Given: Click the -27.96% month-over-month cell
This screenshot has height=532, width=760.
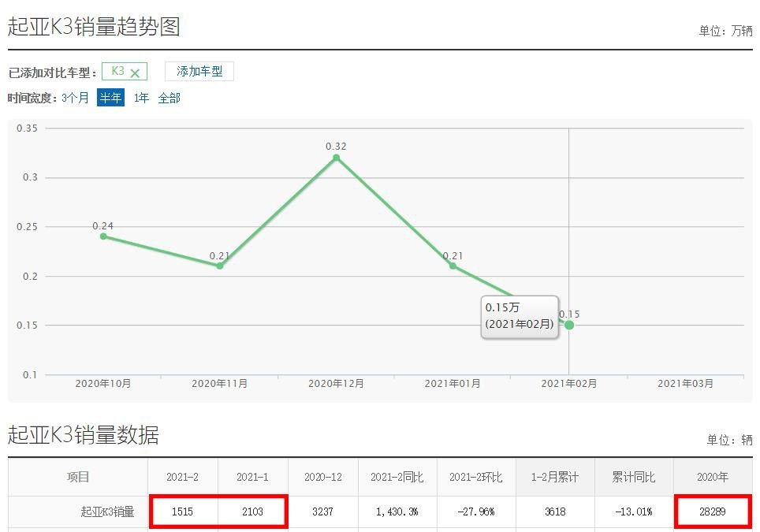Looking at the screenshot, I should coord(476,512).
